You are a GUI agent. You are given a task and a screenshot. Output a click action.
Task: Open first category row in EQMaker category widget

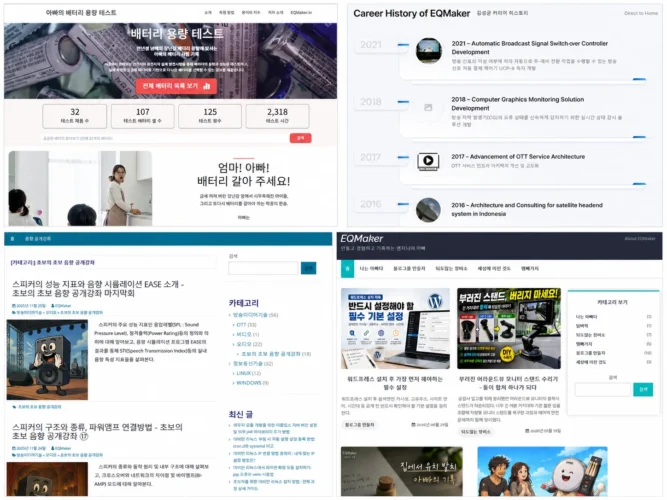613,317
